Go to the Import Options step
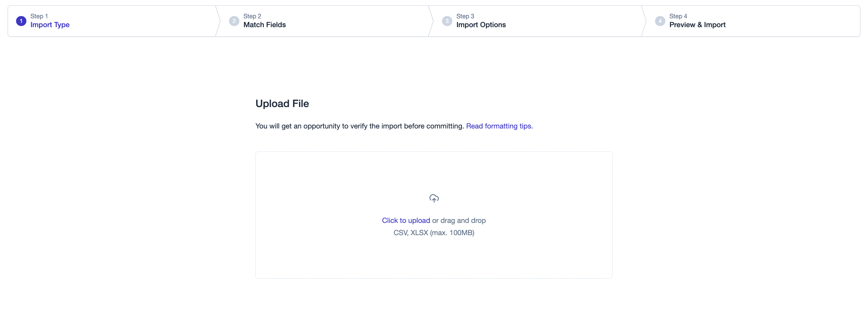The image size is (868, 325). tap(481, 25)
